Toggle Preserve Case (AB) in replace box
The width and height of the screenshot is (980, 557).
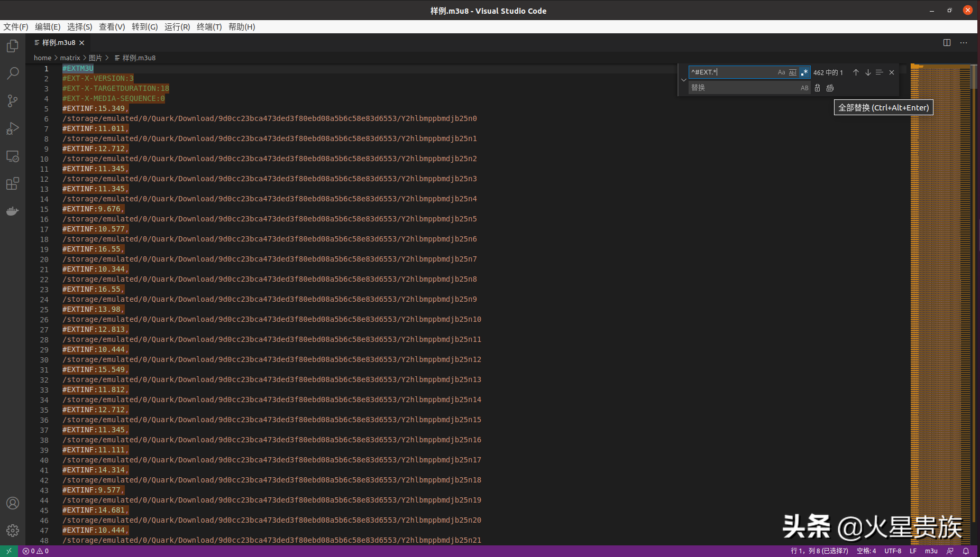804,88
